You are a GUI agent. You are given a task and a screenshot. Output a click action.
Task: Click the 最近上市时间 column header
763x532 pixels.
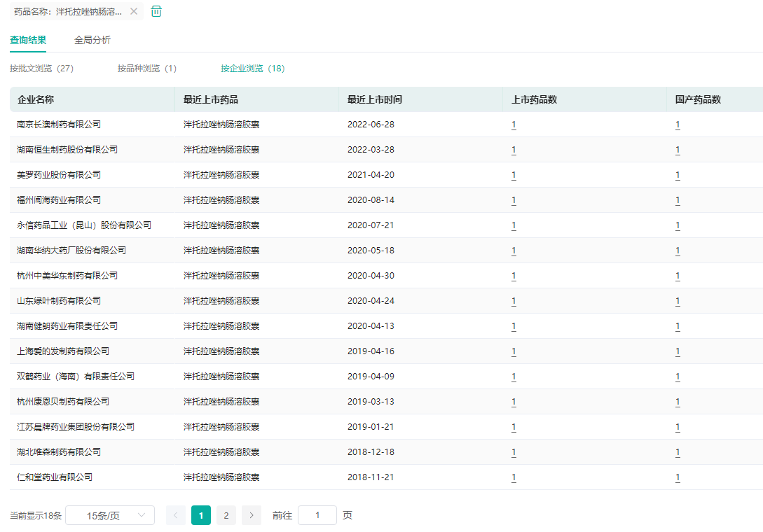pyautogui.click(x=375, y=99)
